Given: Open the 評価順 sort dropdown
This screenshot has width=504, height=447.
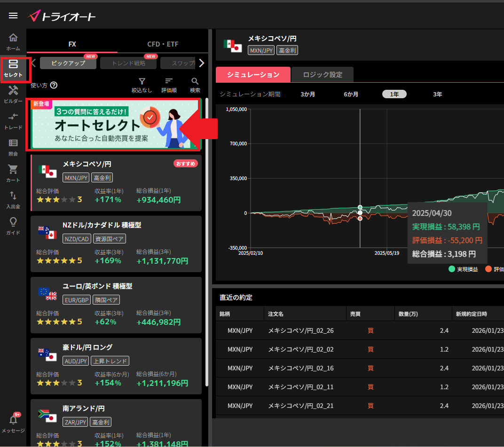Looking at the screenshot, I should 169,85.
